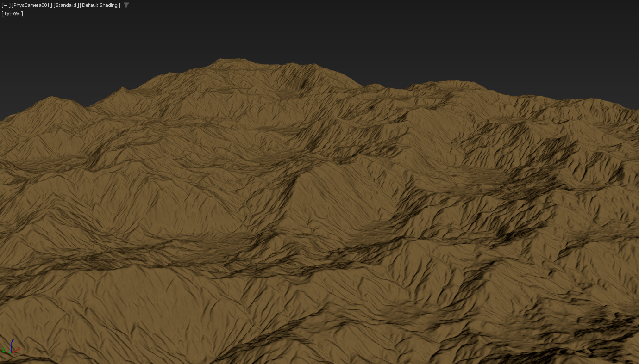The height and width of the screenshot is (364, 639).
Task: Click the blue Z axis label
Action: (x=12, y=341)
